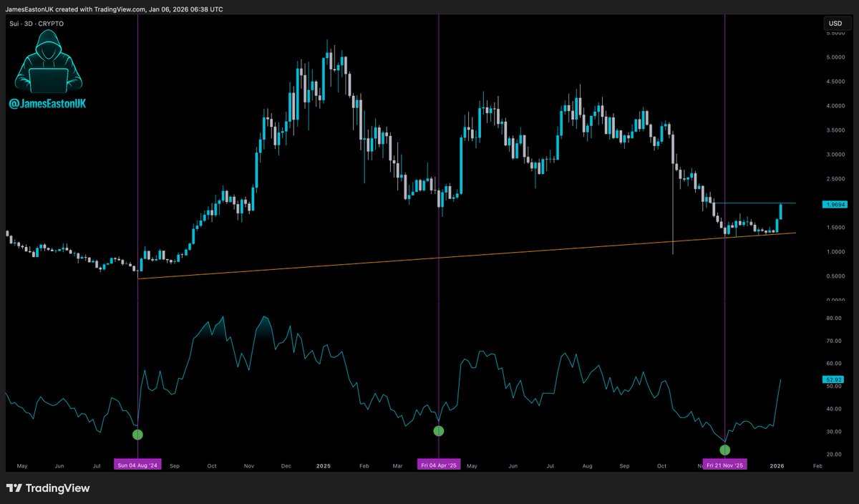Click the Feb label at right of time axis
Screen dimensions: 859x504
816,465
